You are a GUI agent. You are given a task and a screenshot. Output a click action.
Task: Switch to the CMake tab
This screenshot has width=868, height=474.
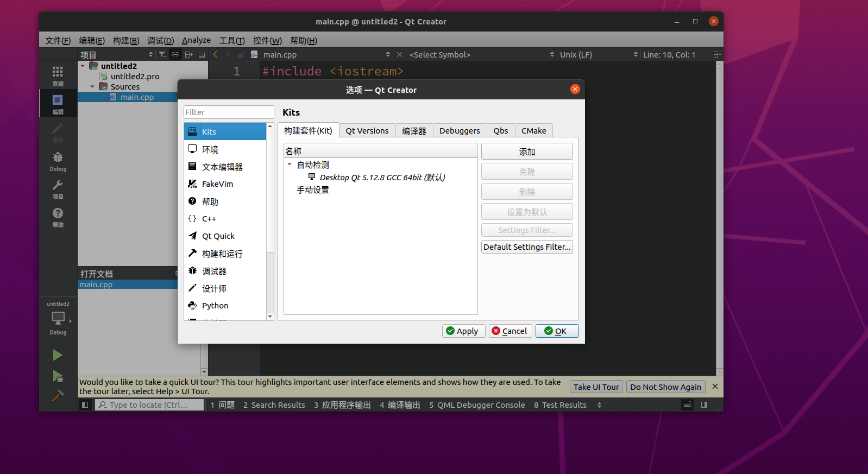(534, 130)
